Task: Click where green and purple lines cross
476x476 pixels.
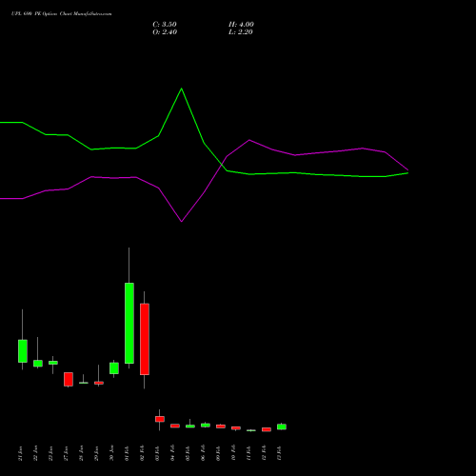Action: [222, 164]
